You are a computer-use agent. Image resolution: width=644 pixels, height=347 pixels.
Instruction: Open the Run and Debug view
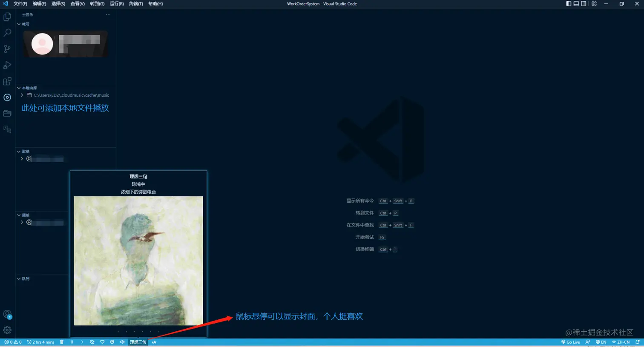pos(7,65)
